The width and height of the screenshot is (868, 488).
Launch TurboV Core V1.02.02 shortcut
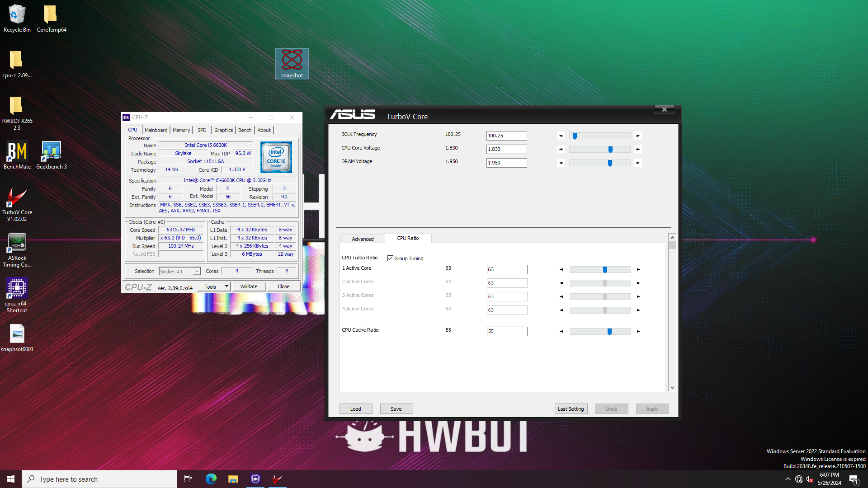point(17,204)
